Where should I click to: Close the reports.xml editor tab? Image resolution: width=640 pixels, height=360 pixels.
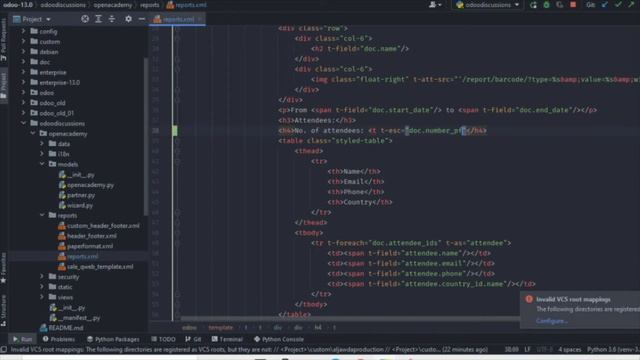(x=200, y=19)
